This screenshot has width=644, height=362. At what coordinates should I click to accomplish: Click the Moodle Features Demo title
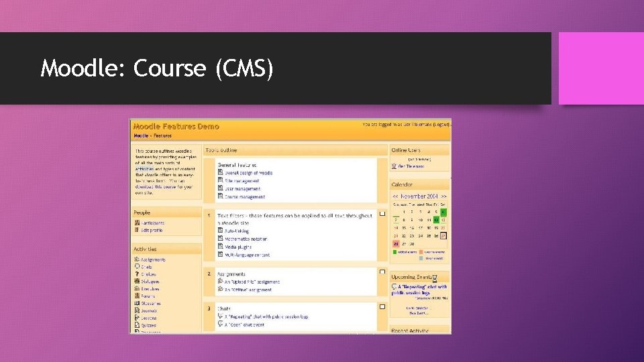tap(176, 127)
